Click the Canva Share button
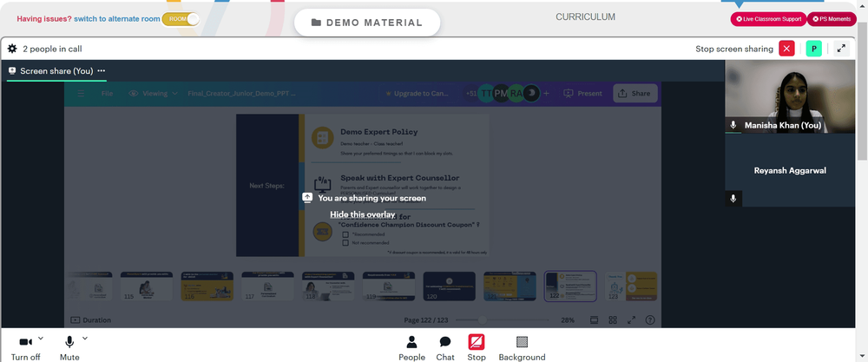Screen dimensions: 868x362 point(635,94)
